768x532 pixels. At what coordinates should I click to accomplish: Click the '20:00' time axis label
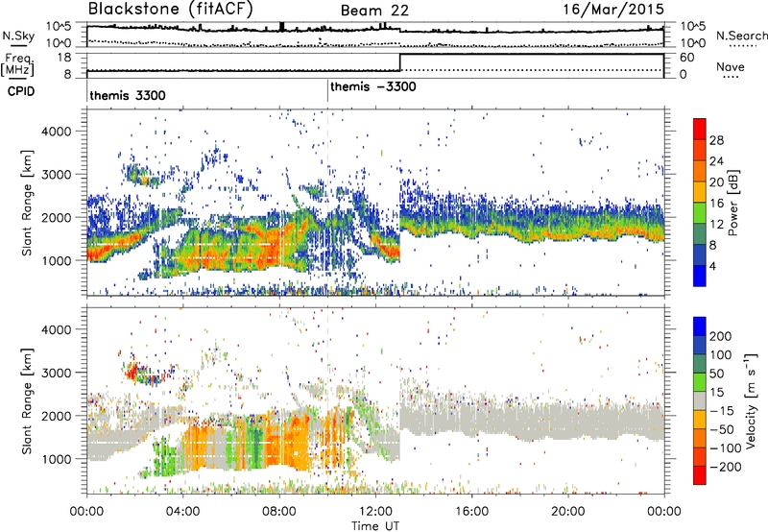(x=567, y=512)
